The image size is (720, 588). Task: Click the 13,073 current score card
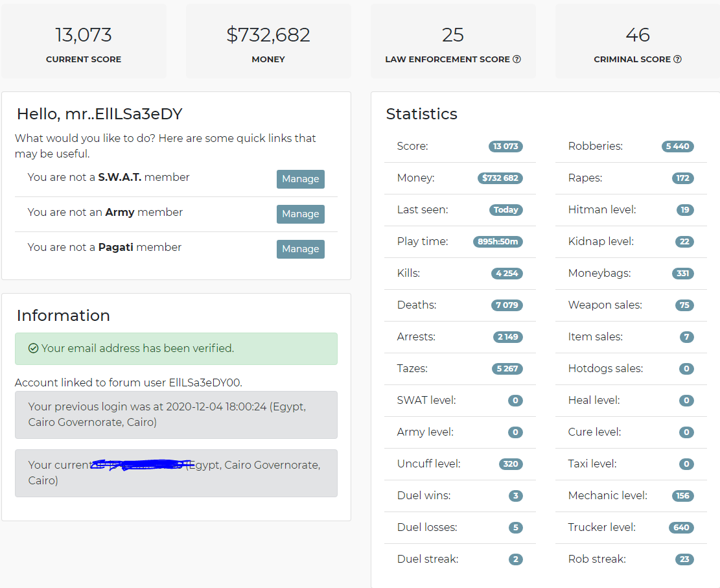(84, 41)
